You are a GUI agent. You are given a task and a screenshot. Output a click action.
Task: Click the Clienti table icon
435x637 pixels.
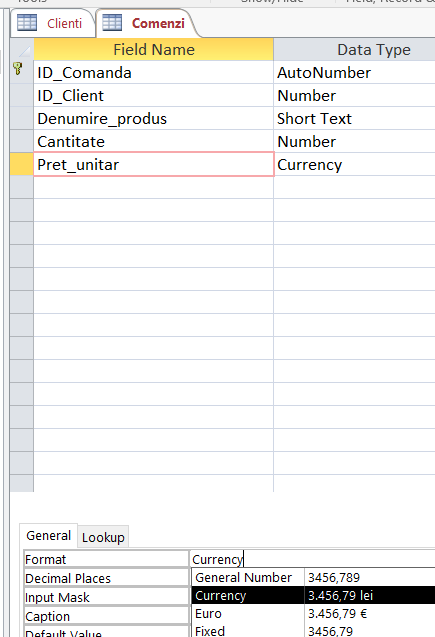[x=27, y=22]
